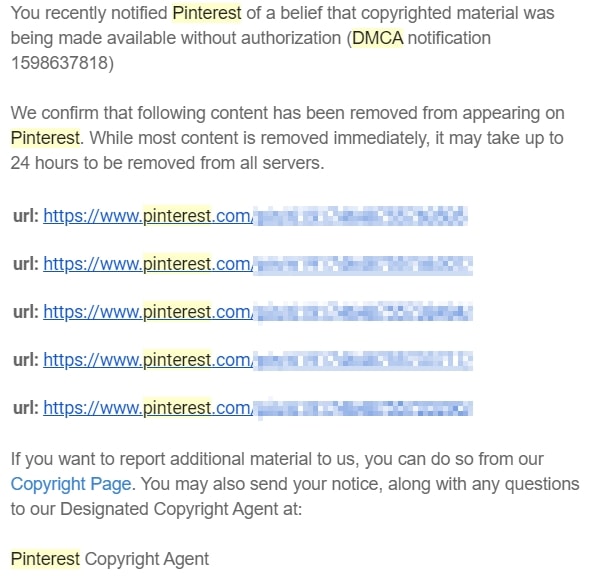The height and width of the screenshot is (576, 610).
Task: Click the first 'url:' label
Action: pos(26,216)
